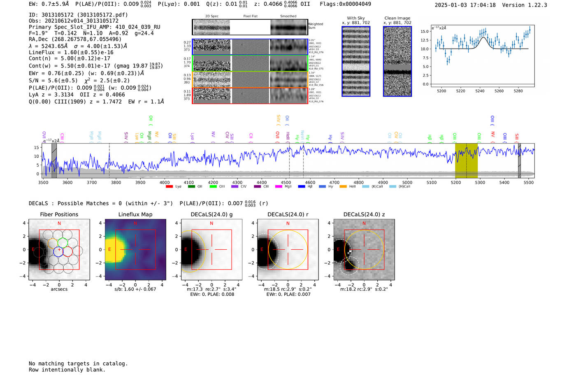576x392 pixels.
Task: Click the Pixel Flat column header
Action: [x=250, y=16]
